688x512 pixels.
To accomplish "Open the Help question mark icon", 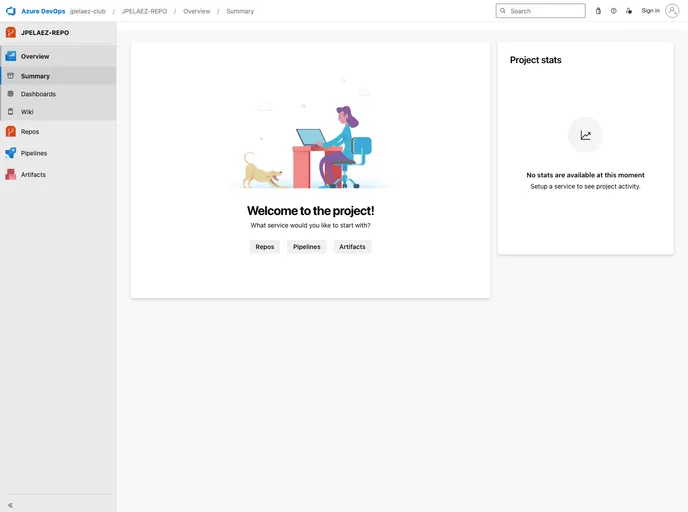I will [613, 11].
